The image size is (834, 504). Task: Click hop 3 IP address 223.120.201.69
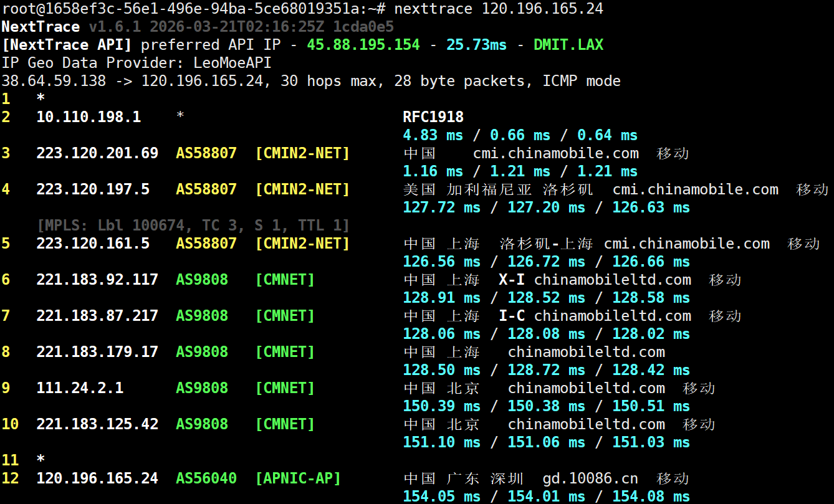click(x=97, y=153)
